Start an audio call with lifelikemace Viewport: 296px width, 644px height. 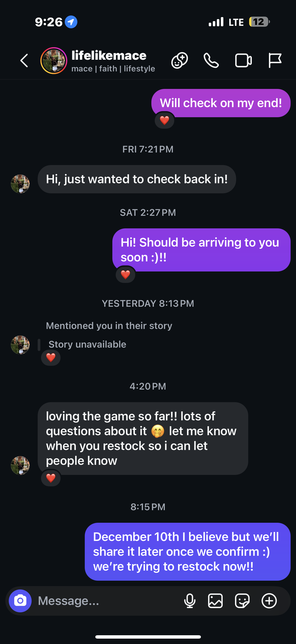211,60
